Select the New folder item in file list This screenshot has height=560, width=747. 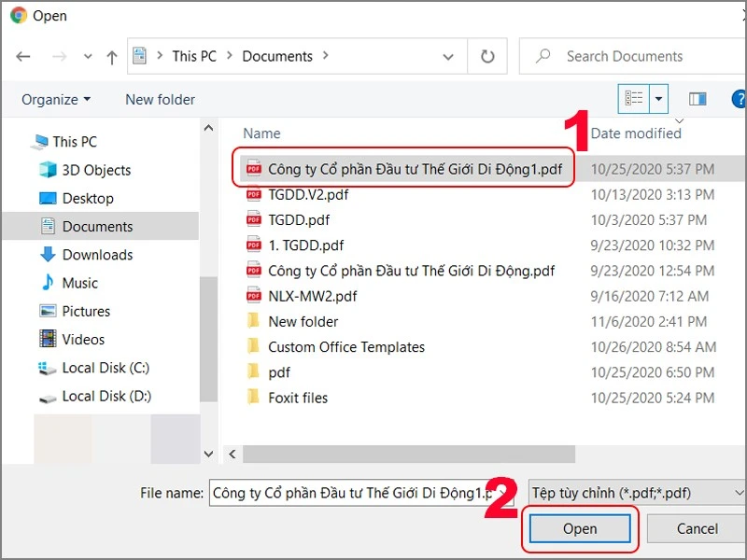point(303,321)
